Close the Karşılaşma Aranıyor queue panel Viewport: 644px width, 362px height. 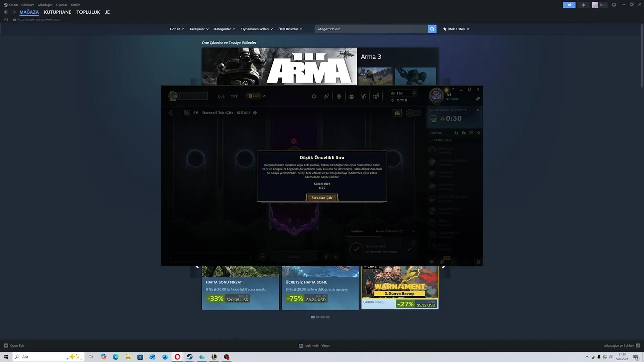click(478, 110)
